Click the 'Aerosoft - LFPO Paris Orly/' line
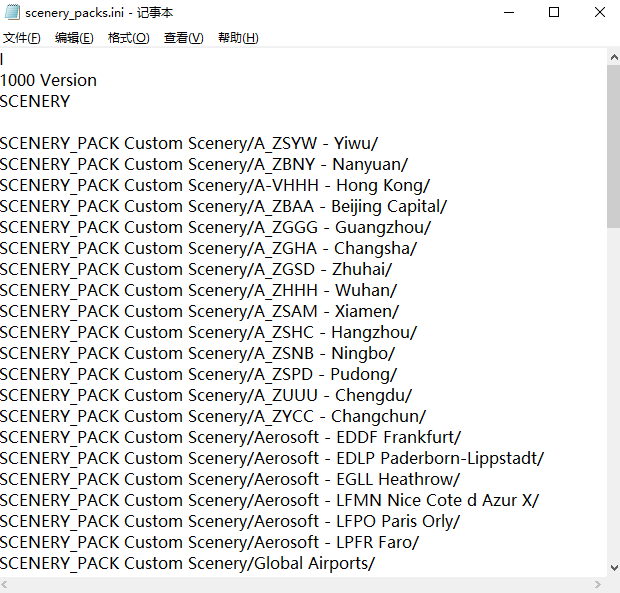Viewport: 620px width, 593px height. pos(230,521)
